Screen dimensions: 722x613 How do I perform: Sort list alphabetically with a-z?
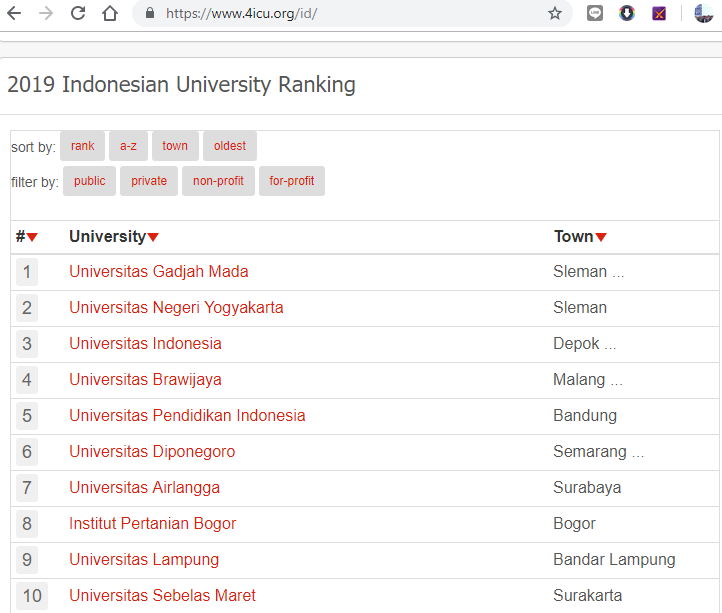pyautogui.click(x=128, y=146)
